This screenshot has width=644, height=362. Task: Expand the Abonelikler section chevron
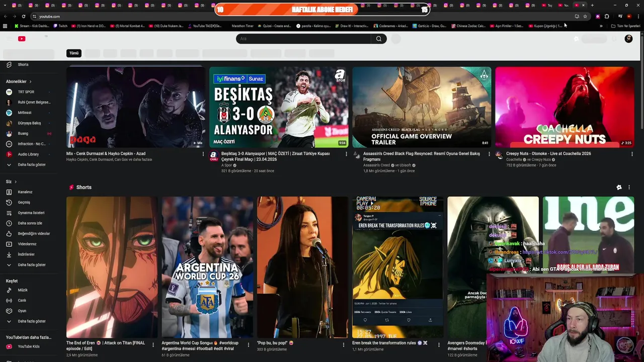click(x=30, y=81)
